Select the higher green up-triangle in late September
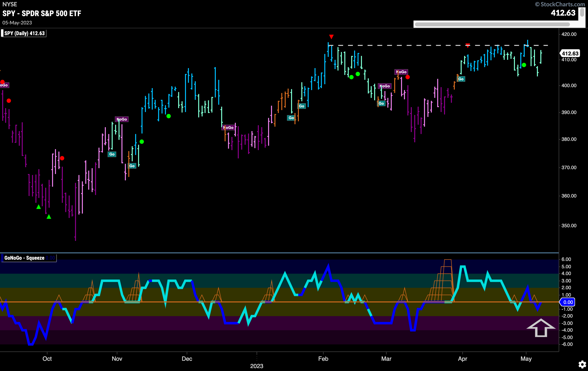 pos(39,207)
